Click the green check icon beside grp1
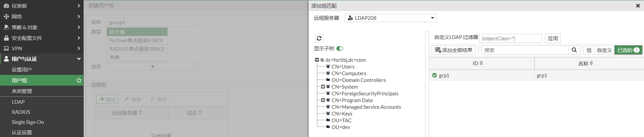644x137 pixels. pos(434,75)
